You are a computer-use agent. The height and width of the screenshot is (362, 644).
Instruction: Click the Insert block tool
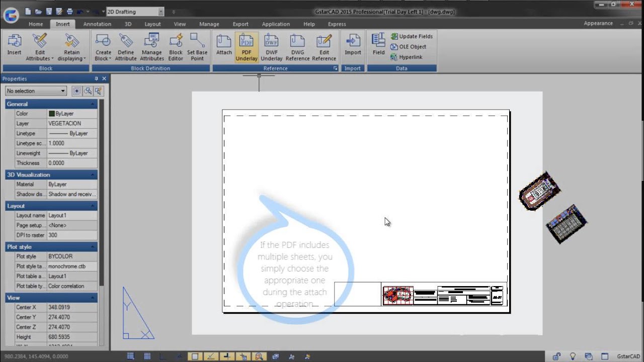(x=14, y=44)
